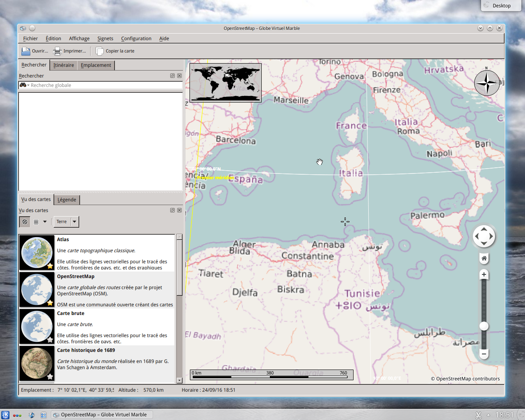This screenshot has height=420, width=525.
Task: Open the binoculars search options dropdown
Action: pos(24,85)
